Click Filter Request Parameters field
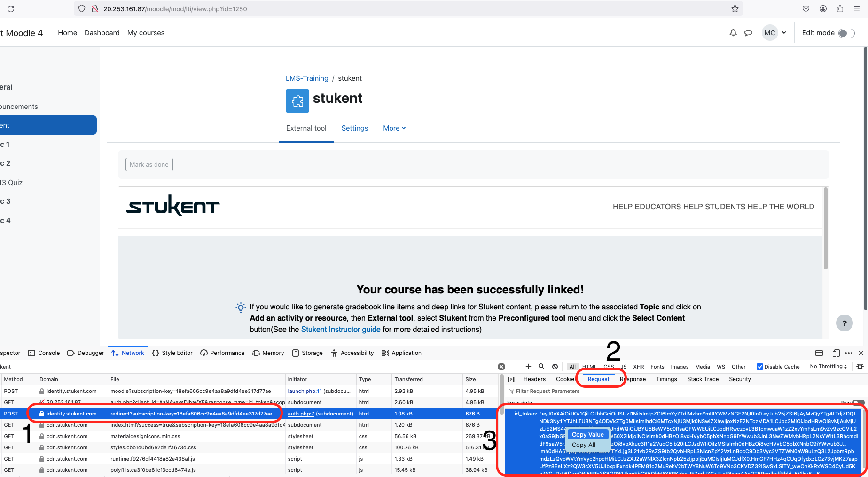Image resolution: width=868 pixels, height=477 pixels. point(685,391)
